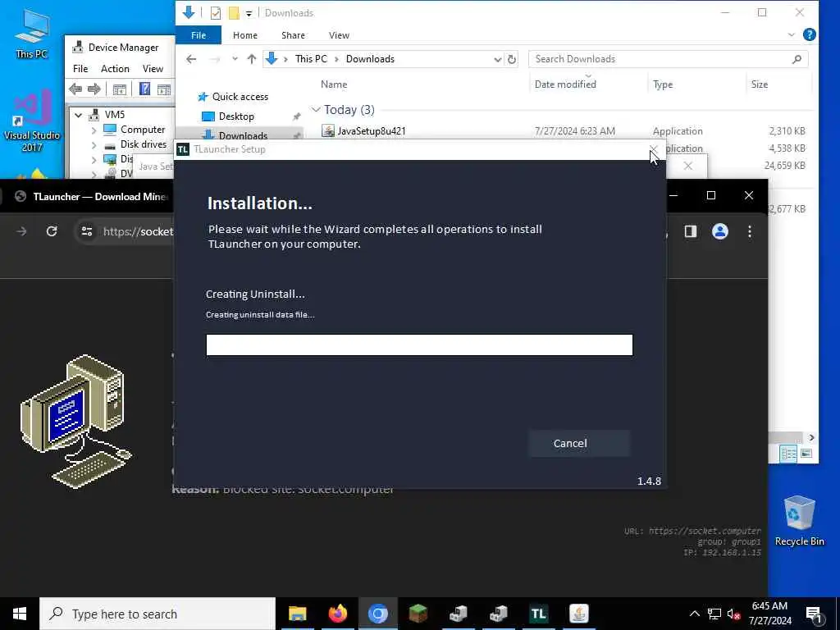The image size is (840, 630).
Task: Click Downloads in address breadcrumb
Action: coord(370,59)
